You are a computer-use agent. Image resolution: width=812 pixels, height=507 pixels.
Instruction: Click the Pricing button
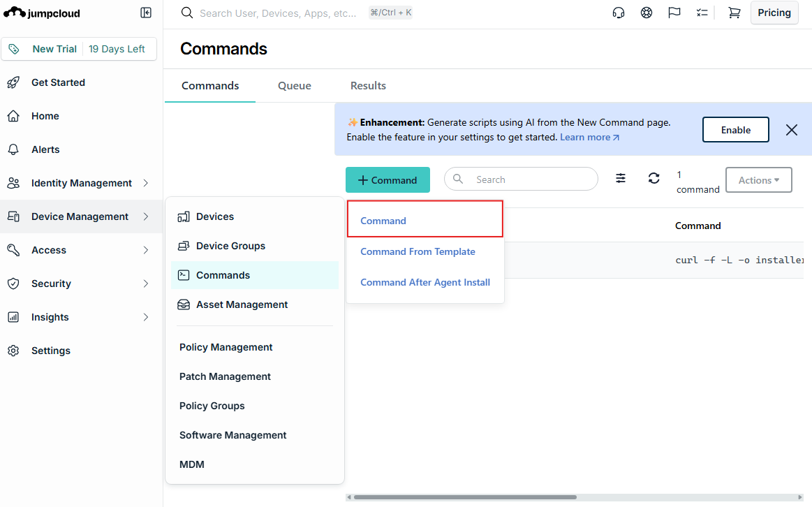tap(774, 13)
